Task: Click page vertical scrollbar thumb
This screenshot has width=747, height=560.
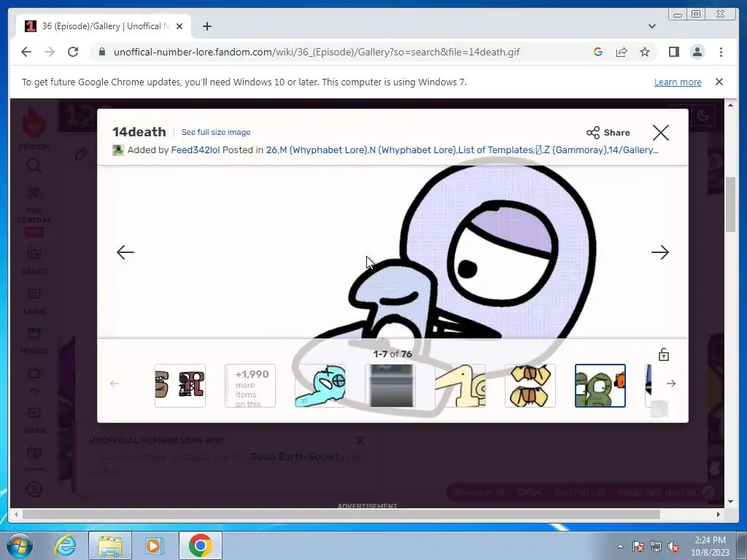Action: coord(730,204)
